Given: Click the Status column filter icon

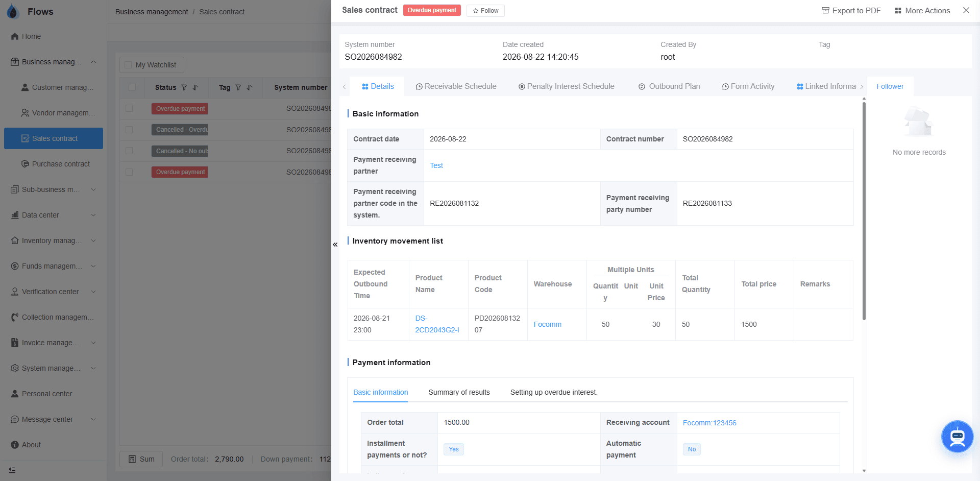Looking at the screenshot, I should 184,87.
